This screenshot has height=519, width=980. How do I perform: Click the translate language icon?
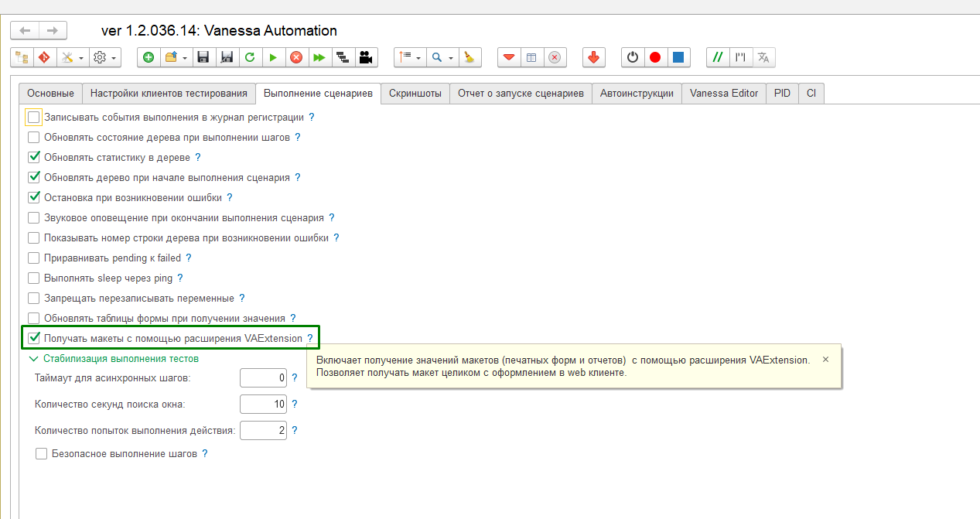[763, 57]
